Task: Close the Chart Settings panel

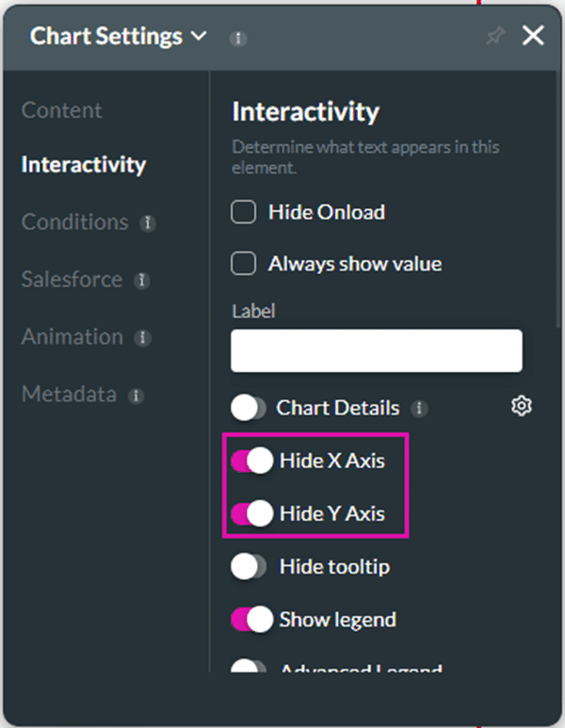Action: 533,36
